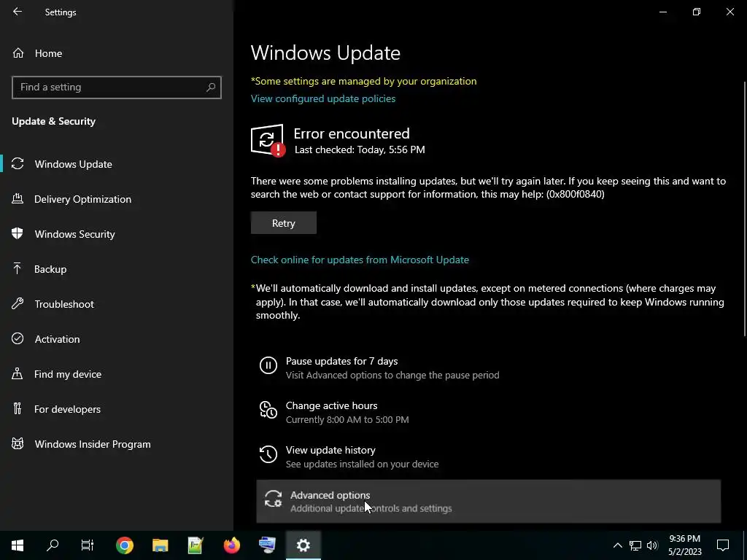Click the Troubleshoot wrench icon
The image size is (747, 560).
pos(18,303)
